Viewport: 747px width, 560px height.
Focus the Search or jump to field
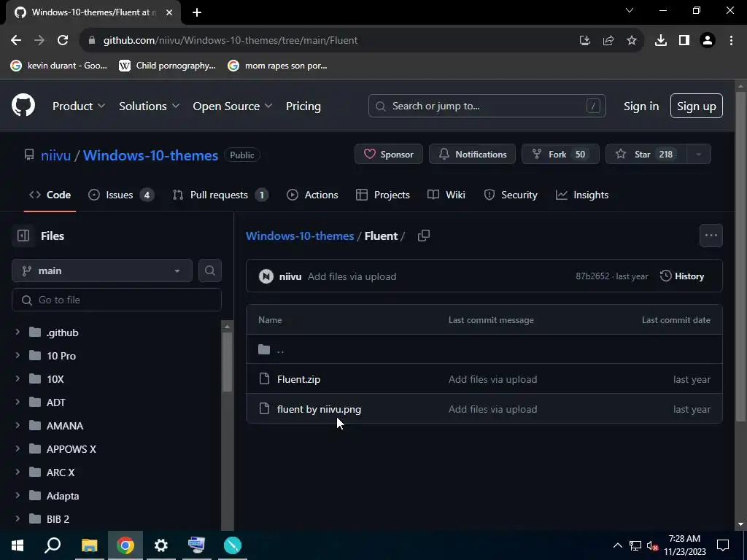pyautogui.click(x=487, y=106)
